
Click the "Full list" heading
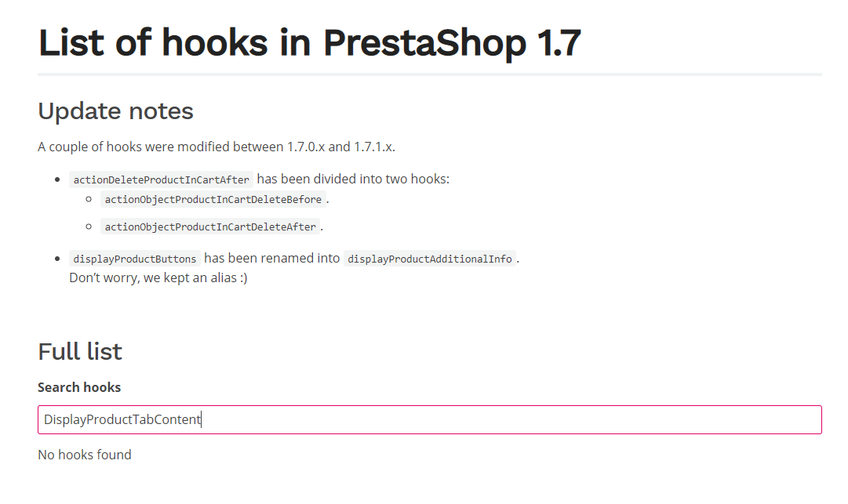pyautogui.click(x=80, y=351)
